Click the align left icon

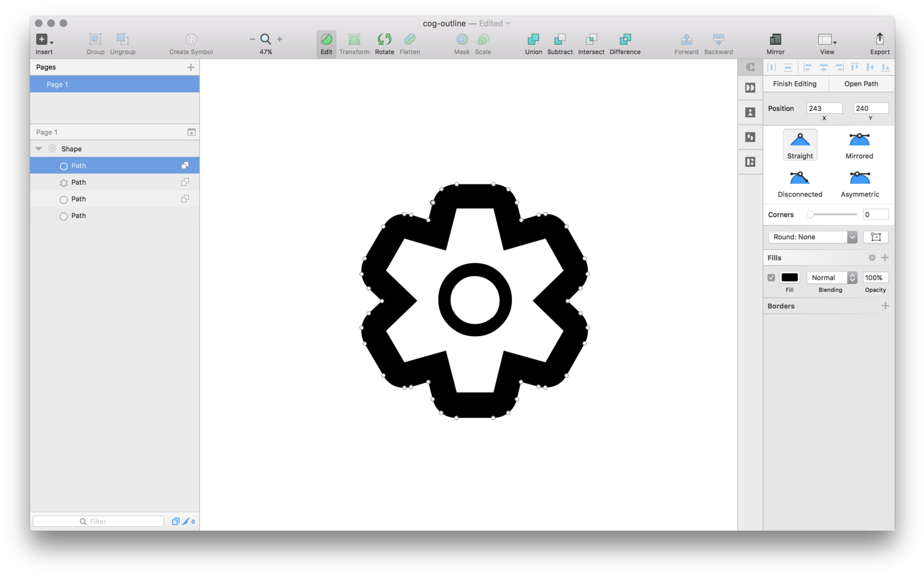pos(808,67)
